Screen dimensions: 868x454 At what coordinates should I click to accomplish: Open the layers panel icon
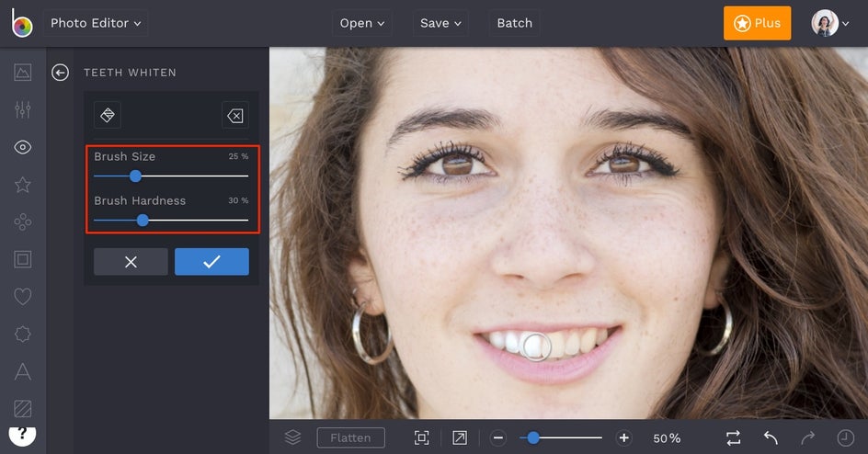[x=292, y=438]
